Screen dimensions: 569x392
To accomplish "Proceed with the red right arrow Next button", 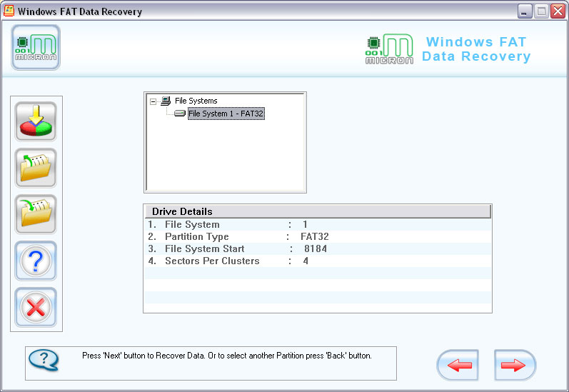I will point(515,365).
